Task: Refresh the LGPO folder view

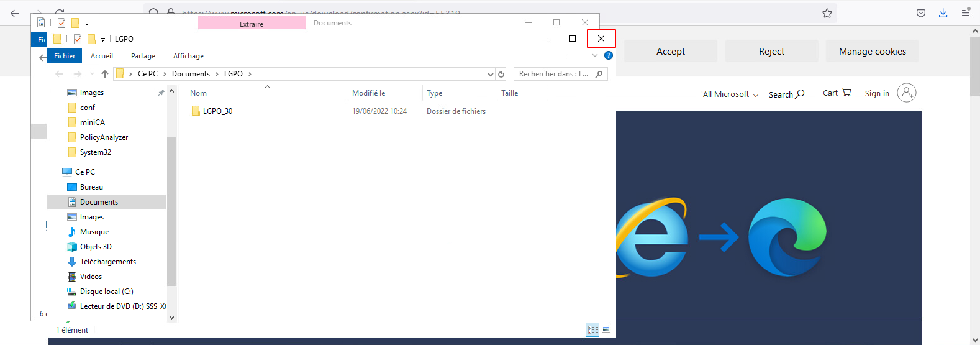Action: point(501,74)
